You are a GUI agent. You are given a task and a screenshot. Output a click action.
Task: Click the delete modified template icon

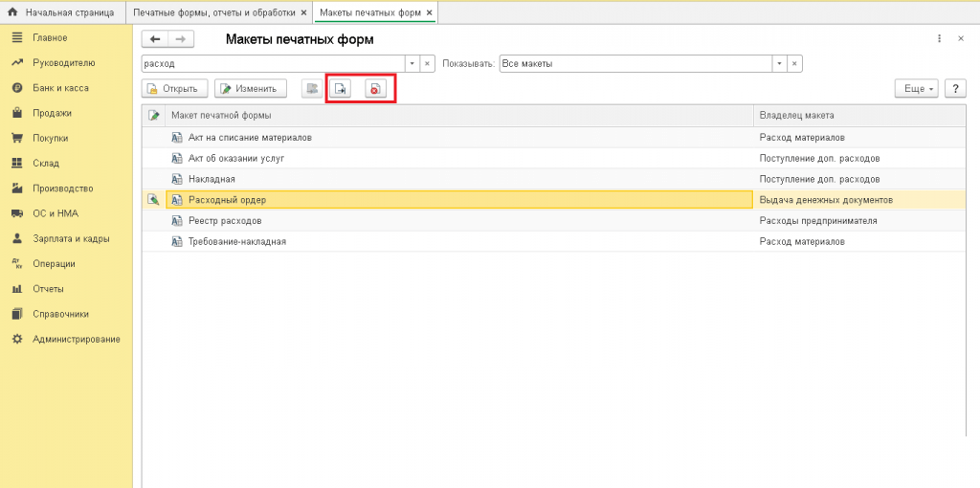(x=375, y=89)
